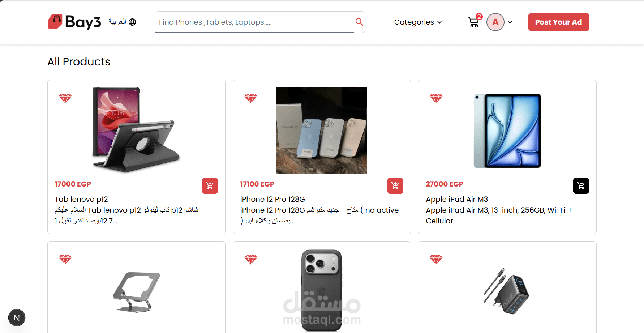Click the Bay3 logo
This screenshot has height=333, width=644.
[x=74, y=22]
